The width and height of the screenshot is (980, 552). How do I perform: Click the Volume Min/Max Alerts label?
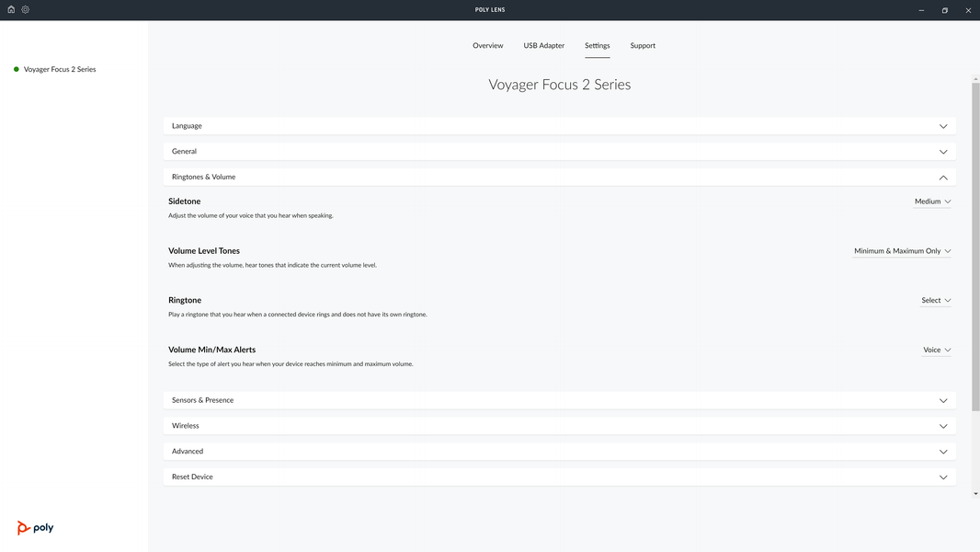211,350
